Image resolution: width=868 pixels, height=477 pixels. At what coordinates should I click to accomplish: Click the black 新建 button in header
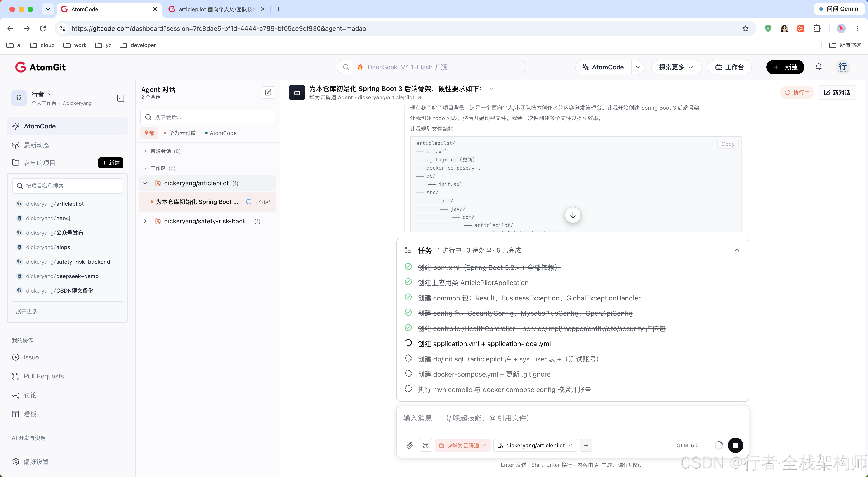[x=785, y=67]
